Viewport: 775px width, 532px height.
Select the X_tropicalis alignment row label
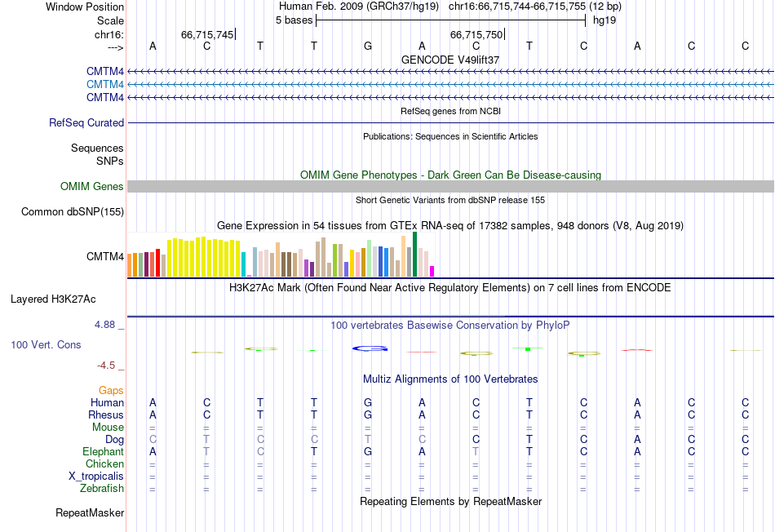pyautogui.click(x=96, y=477)
